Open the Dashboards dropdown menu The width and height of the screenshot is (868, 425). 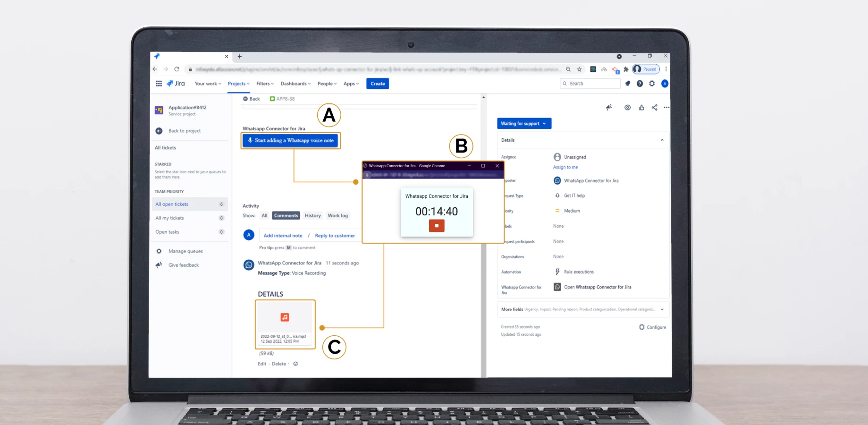tap(295, 84)
